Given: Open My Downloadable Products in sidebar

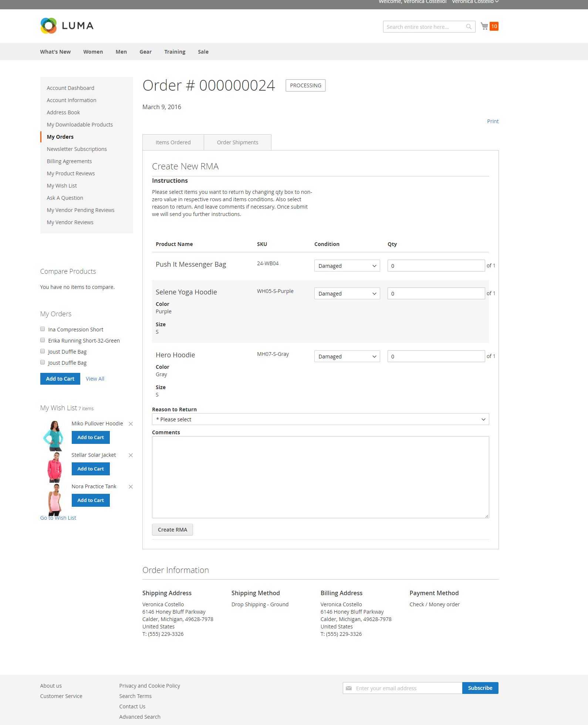Looking at the screenshot, I should click(x=80, y=125).
